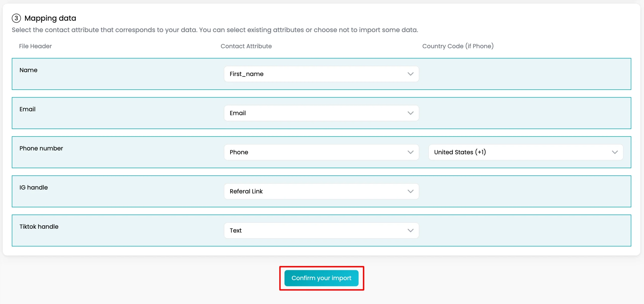Expand the Referal Link attribute dropdown

321,191
